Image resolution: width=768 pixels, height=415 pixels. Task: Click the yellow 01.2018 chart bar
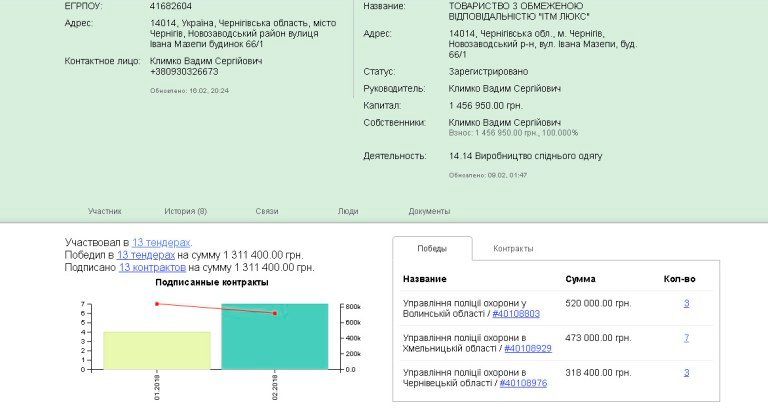(157, 350)
